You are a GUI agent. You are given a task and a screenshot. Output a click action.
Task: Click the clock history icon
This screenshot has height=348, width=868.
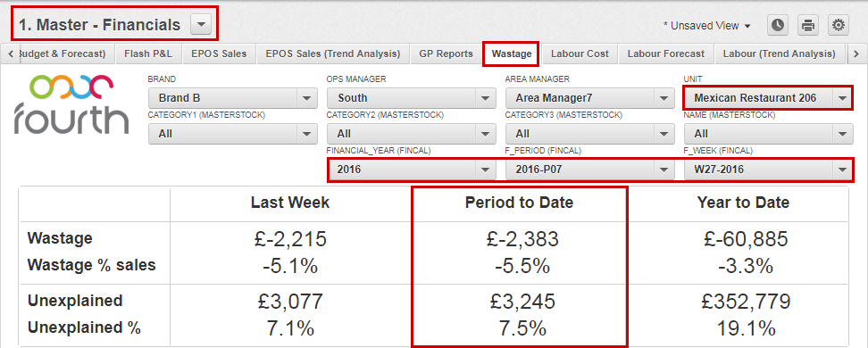[778, 26]
